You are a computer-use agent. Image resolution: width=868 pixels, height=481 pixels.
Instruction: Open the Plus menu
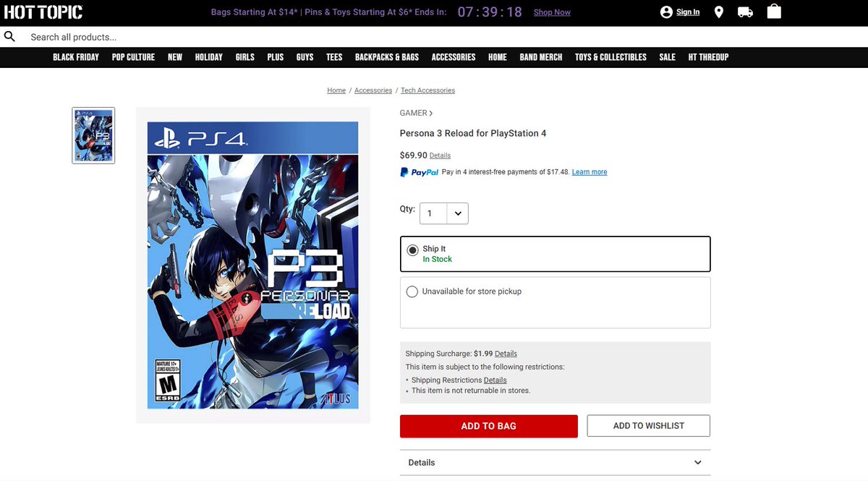pos(276,57)
